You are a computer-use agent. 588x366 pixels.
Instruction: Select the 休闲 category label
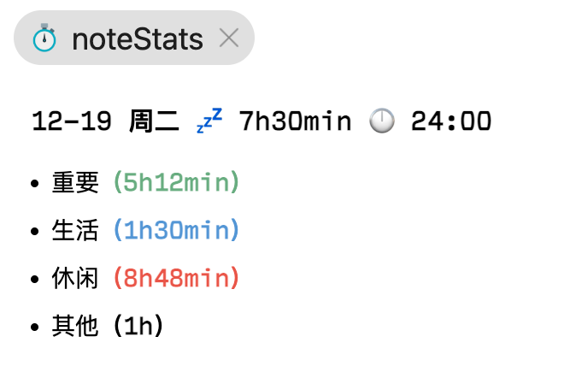coord(75,279)
